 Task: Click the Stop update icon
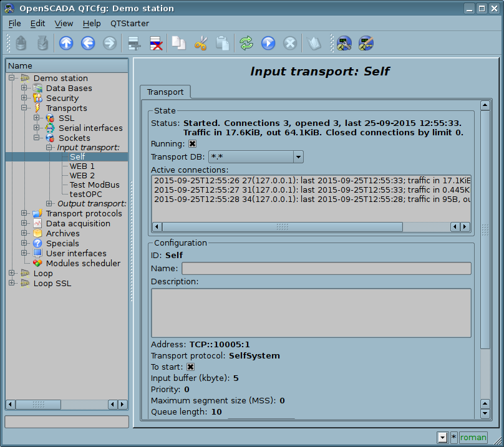tap(290, 43)
